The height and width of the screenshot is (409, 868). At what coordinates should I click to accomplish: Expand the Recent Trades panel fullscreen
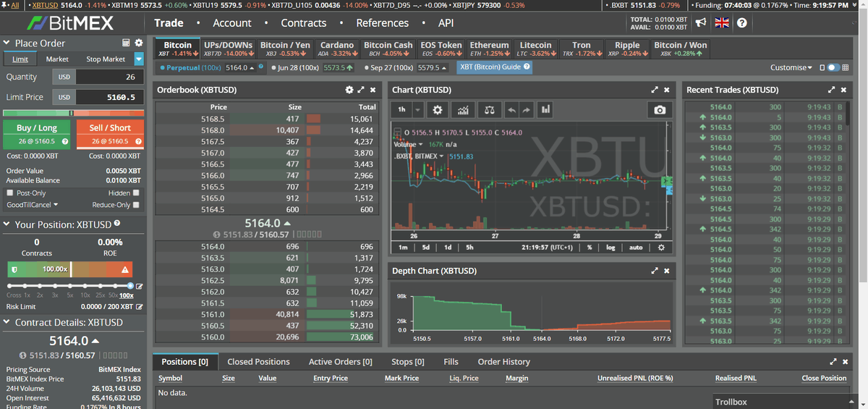(831, 90)
